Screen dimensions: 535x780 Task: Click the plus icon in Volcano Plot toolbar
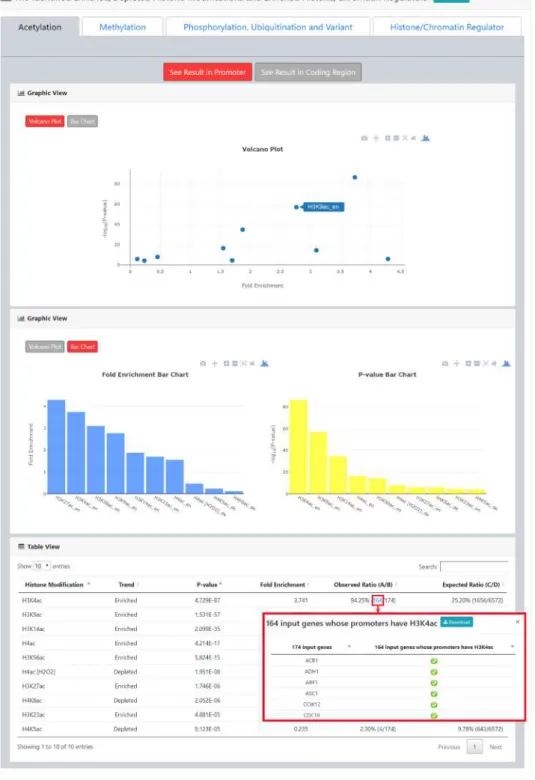tap(376, 138)
